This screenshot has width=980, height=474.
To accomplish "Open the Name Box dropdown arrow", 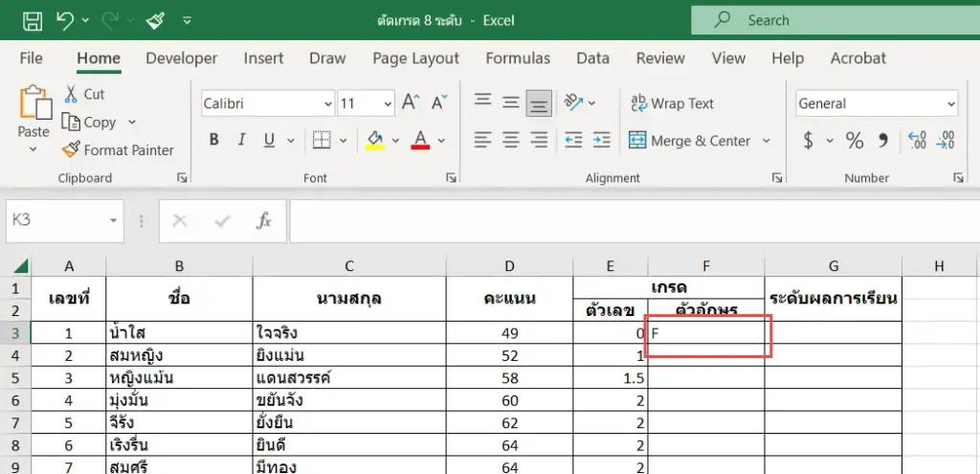I will [x=113, y=221].
